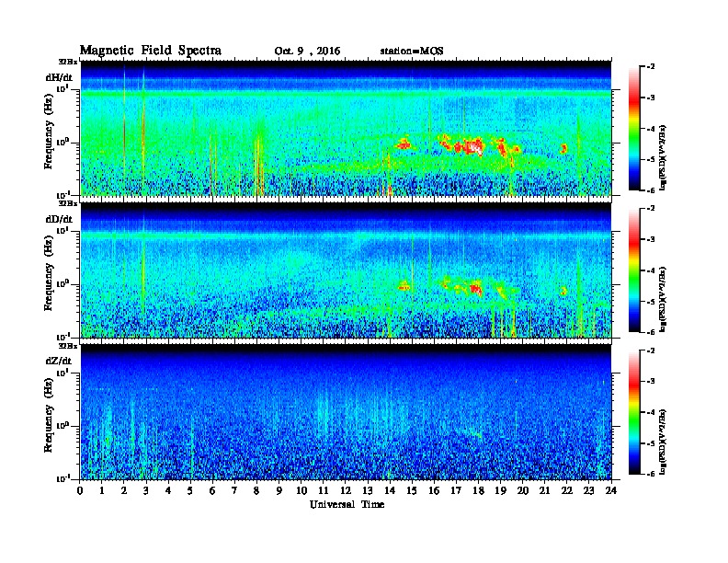Screen dimensions: 728x563
Task: Click hour tick label "11" on the time axis
Action: 324,490
